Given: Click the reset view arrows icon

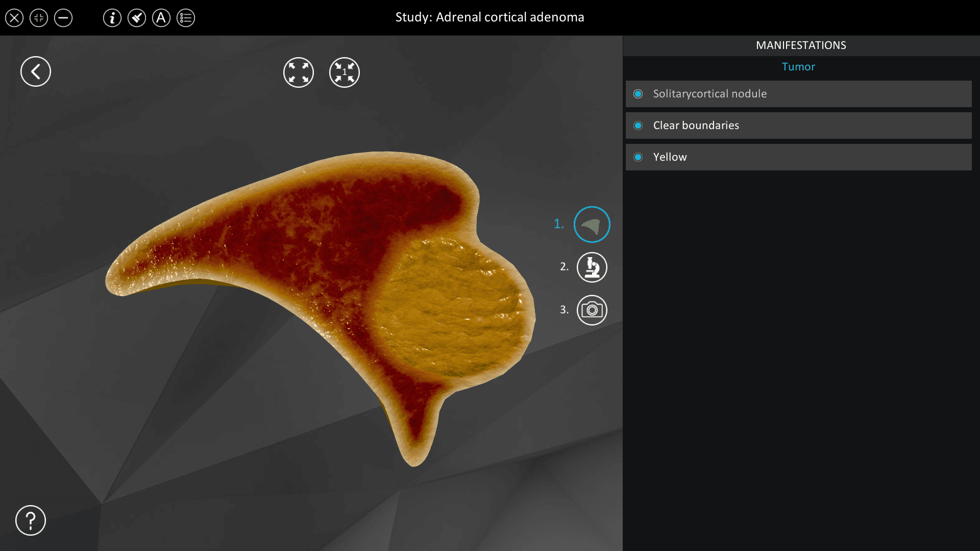Looking at the screenshot, I should [x=345, y=72].
